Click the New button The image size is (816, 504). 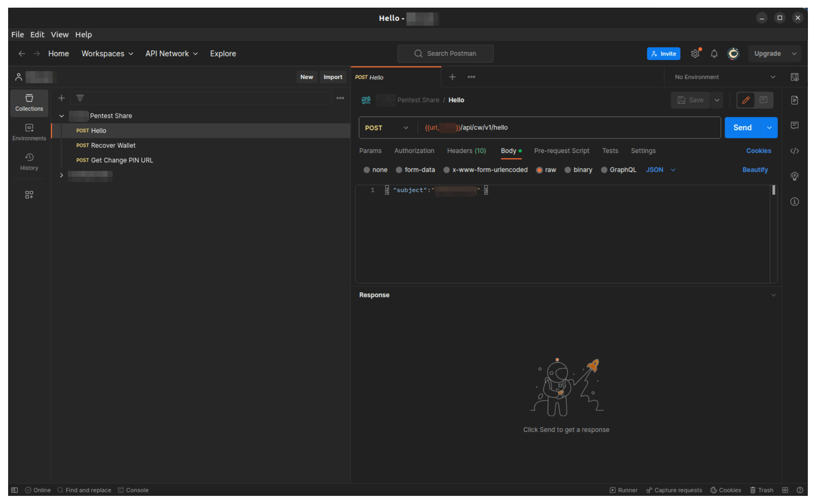(x=306, y=77)
